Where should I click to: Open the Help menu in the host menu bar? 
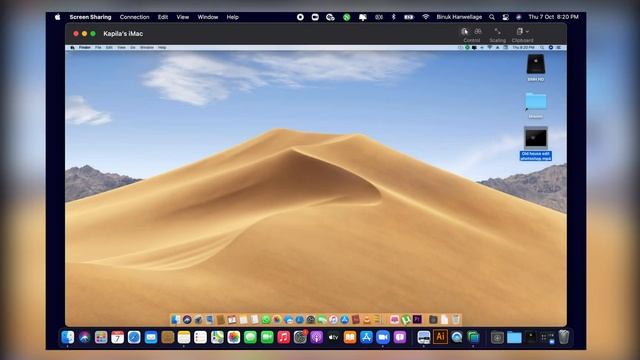tap(232, 17)
